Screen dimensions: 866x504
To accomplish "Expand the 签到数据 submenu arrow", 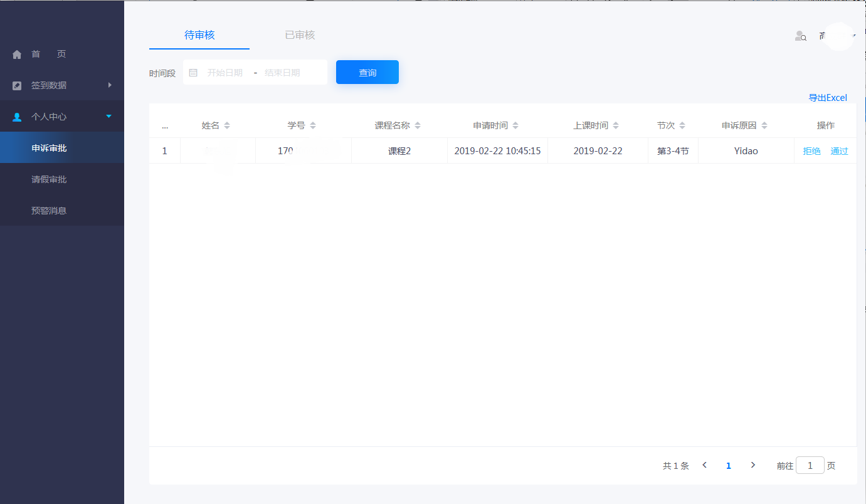I will 110,85.
